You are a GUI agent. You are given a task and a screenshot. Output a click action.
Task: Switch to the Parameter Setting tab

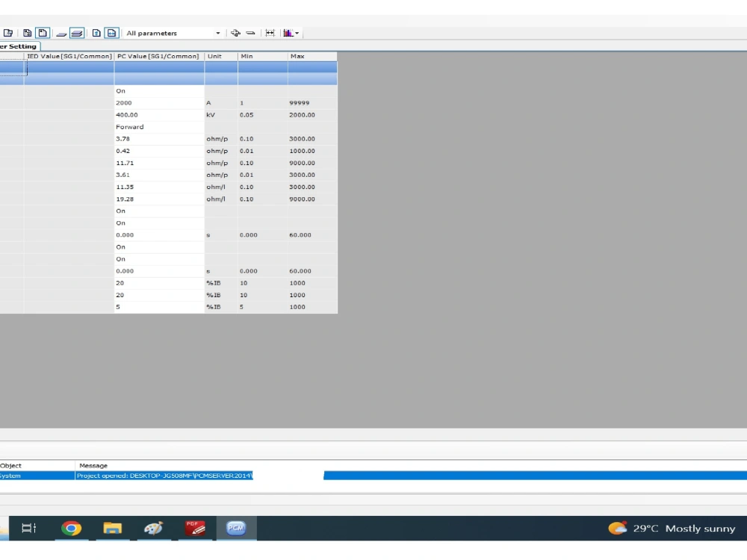[19, 46]
